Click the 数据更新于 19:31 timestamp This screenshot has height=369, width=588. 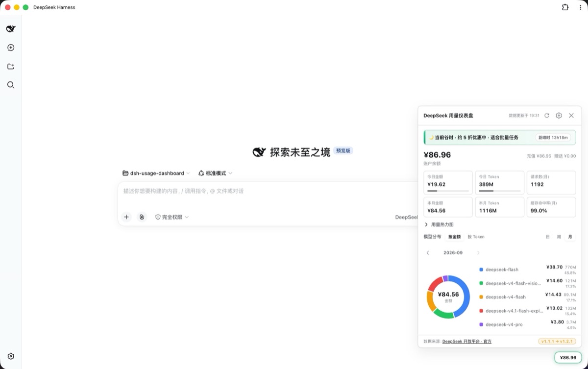click(x=524, y=116)
